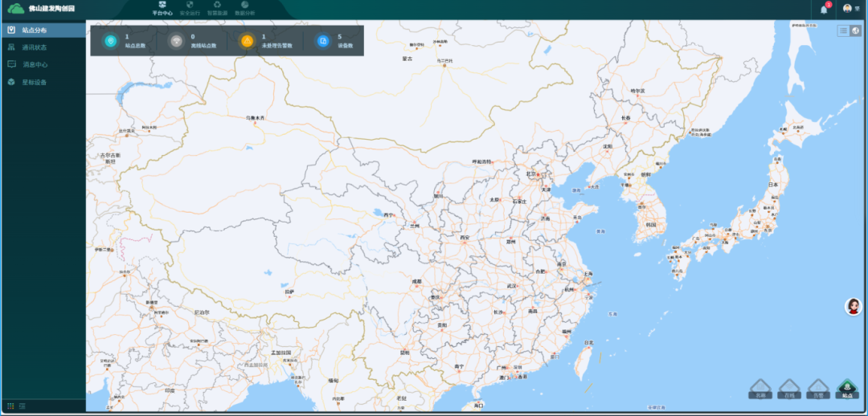Click 合肥 label on the map
The height and width of the screenshot is (416, 868).
(540, 271)
